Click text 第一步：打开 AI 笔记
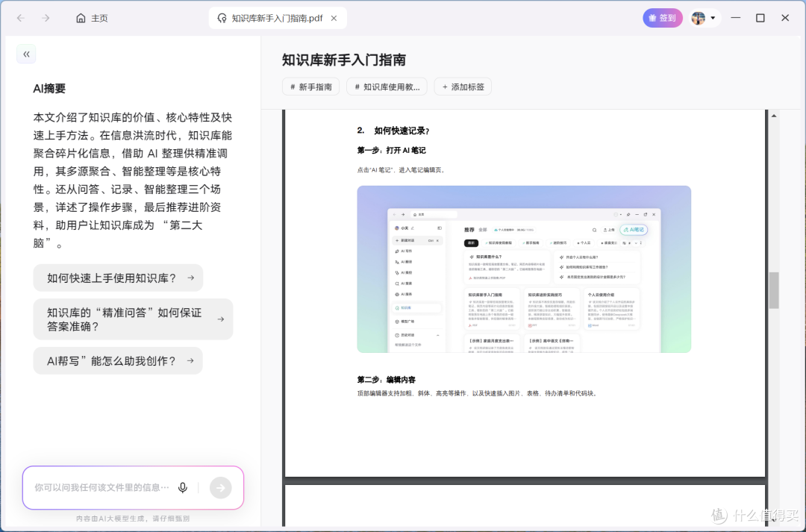 click(392, 150)
